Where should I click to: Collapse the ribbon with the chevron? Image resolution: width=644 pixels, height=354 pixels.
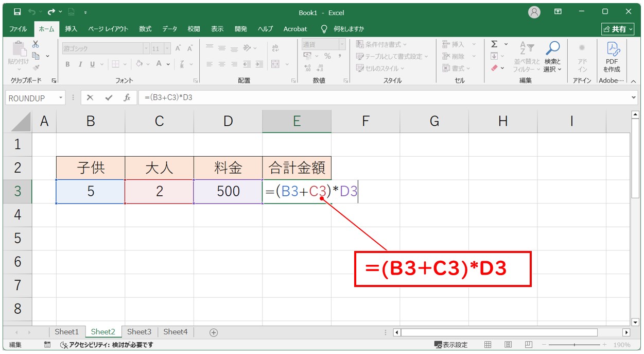pyautogui.click(x=633, y=81)
